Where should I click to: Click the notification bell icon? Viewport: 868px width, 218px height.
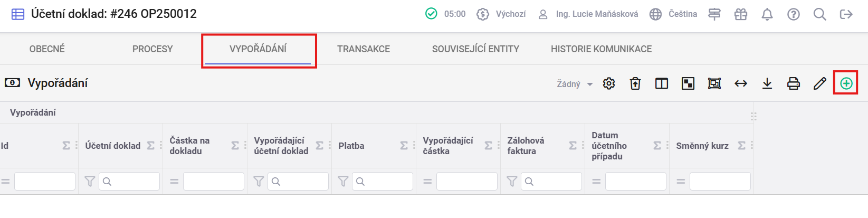tap(767, 14)
